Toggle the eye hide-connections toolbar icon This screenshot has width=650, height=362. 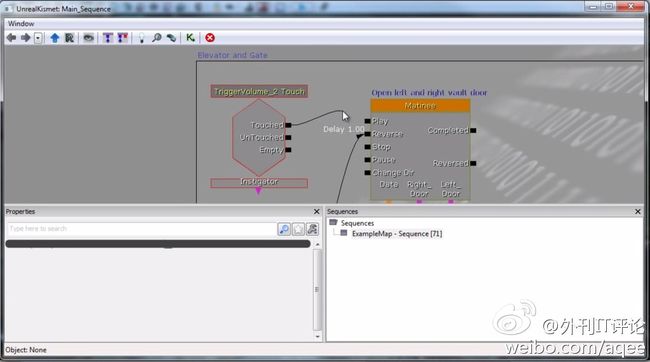(88, 38)
